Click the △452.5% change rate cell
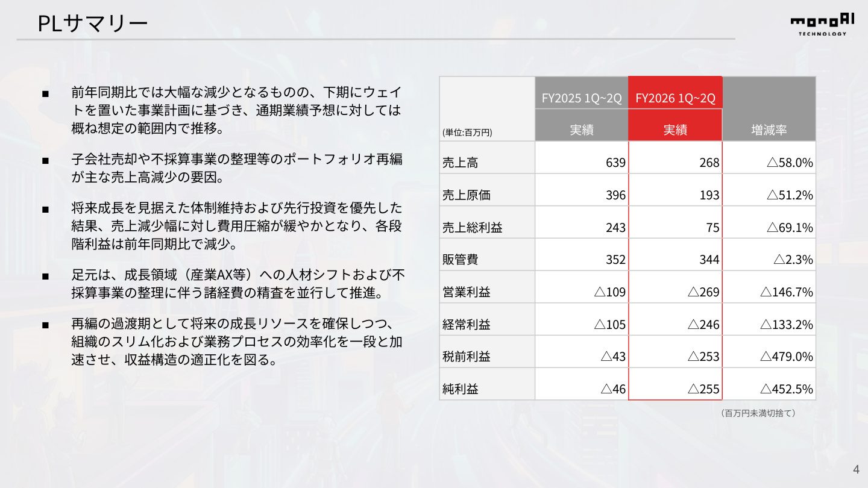The height and width of the screenshot is (488, 868). pyautogui.click(x=769, y=384)
